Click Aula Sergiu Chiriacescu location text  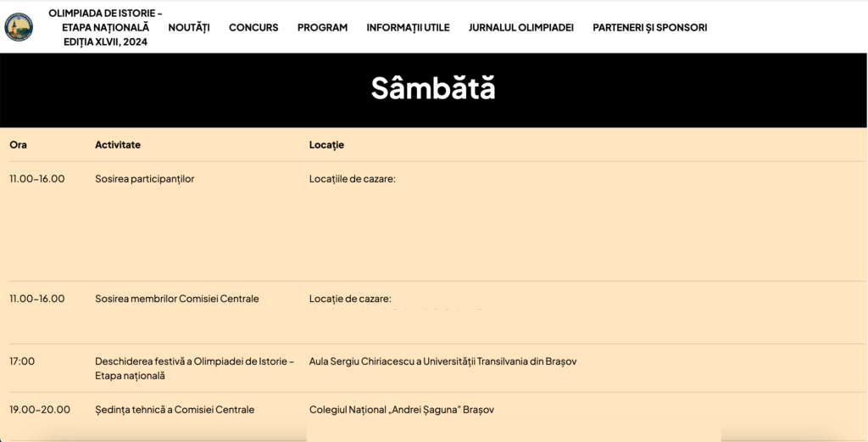[442, 361]
